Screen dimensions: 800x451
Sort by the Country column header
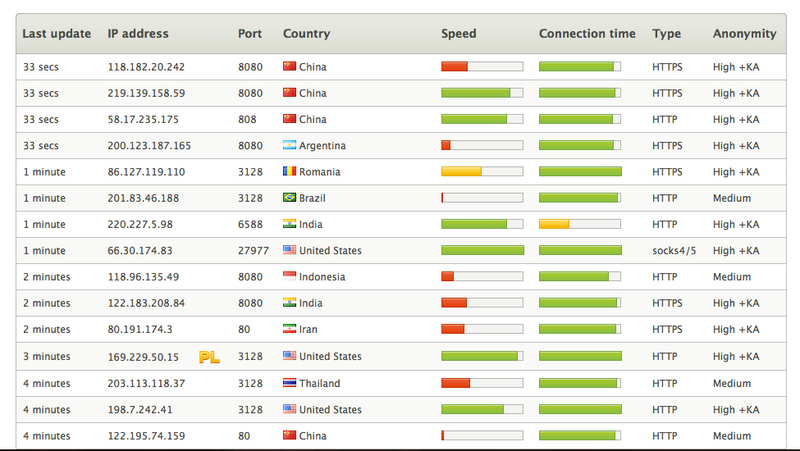click(307, 34)
